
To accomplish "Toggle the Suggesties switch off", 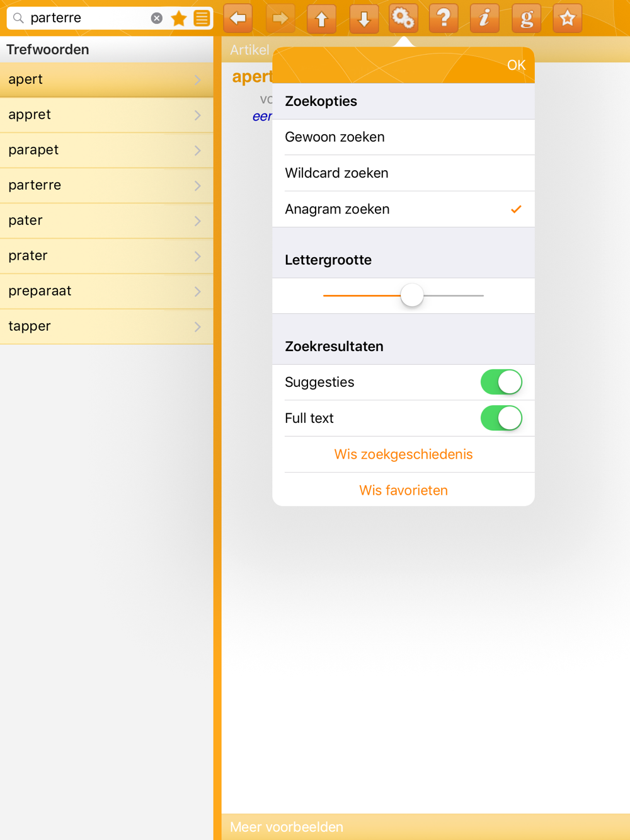I will point(501,382).
